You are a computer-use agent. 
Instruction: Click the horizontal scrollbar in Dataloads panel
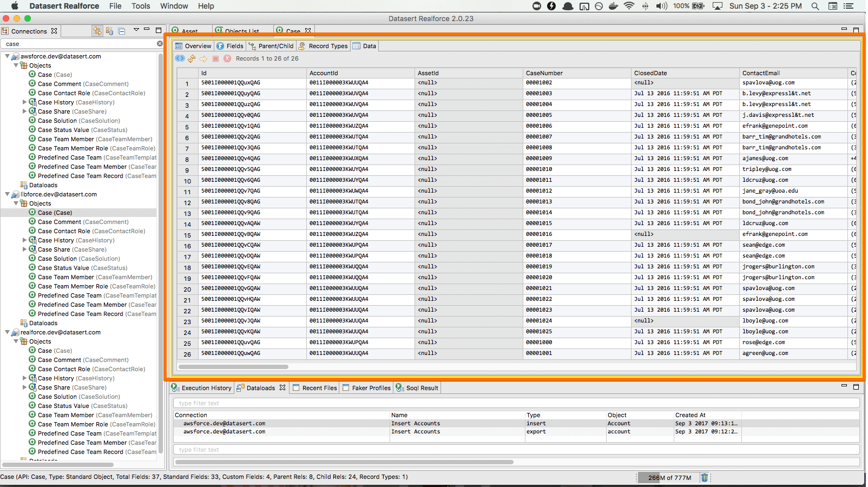pos(344,462)
